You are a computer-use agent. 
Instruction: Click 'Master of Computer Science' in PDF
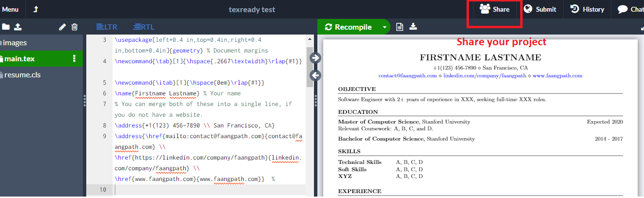point(378,122)
